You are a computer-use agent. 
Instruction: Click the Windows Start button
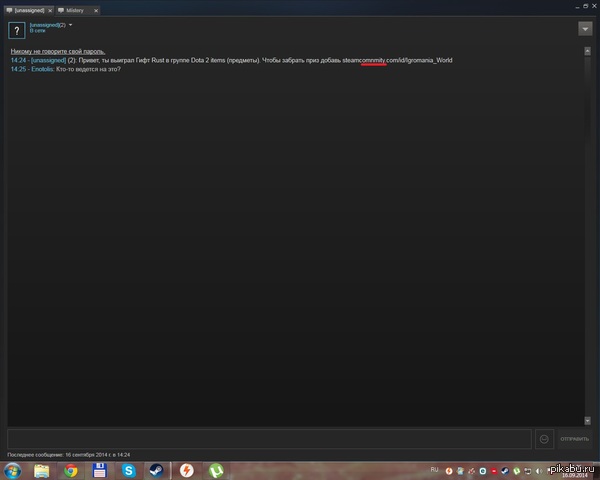(x=13, y=470)
